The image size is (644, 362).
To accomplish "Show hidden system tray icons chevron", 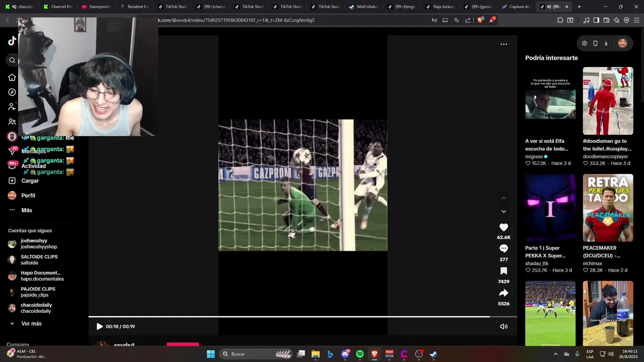I will (555, 354).
